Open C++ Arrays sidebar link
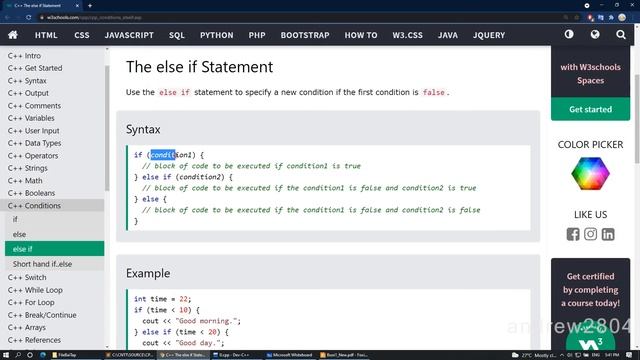This screenshot has width=640, height=360. click(27, 327)
